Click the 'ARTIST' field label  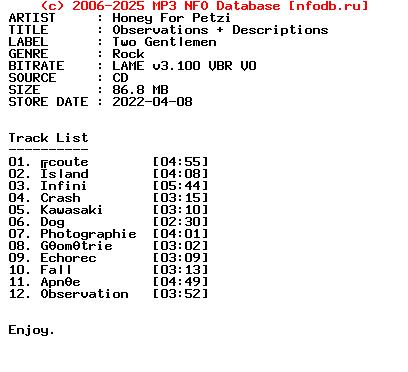32,18
